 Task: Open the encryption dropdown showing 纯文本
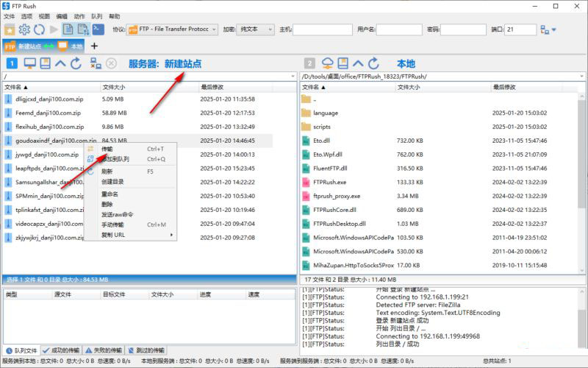[x=255, y=29]
